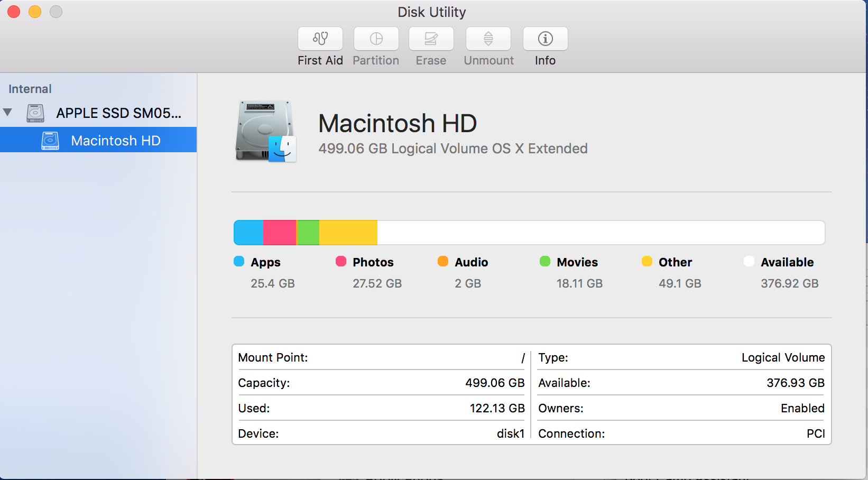Click the 376.92 GB Available value
This screenshot has width=868, height=480.
790,283
